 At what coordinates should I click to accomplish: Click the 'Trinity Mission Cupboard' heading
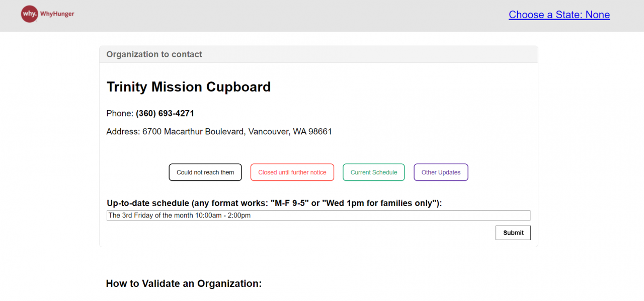(189, 87)
